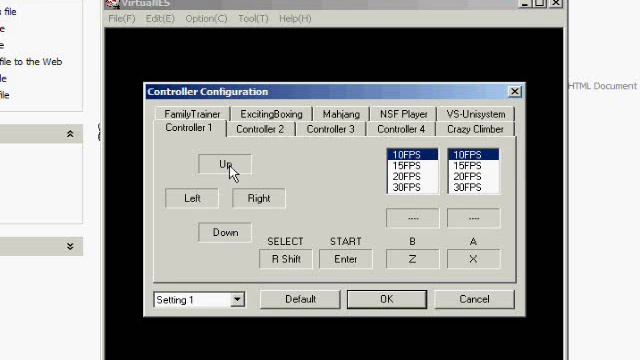This screenshot has width=640, height=360.
Task: Set the A button key (X)
Action: 473,259
